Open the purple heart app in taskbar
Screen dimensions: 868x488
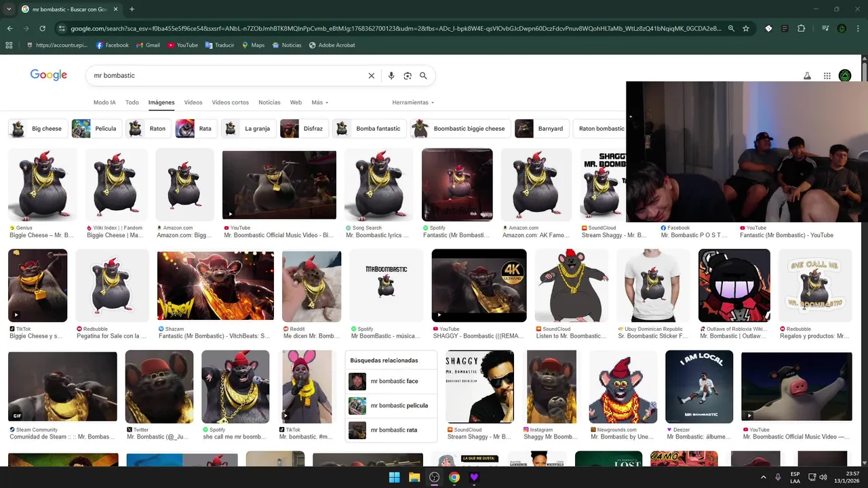pyautogui.click(x=474, y=477)
